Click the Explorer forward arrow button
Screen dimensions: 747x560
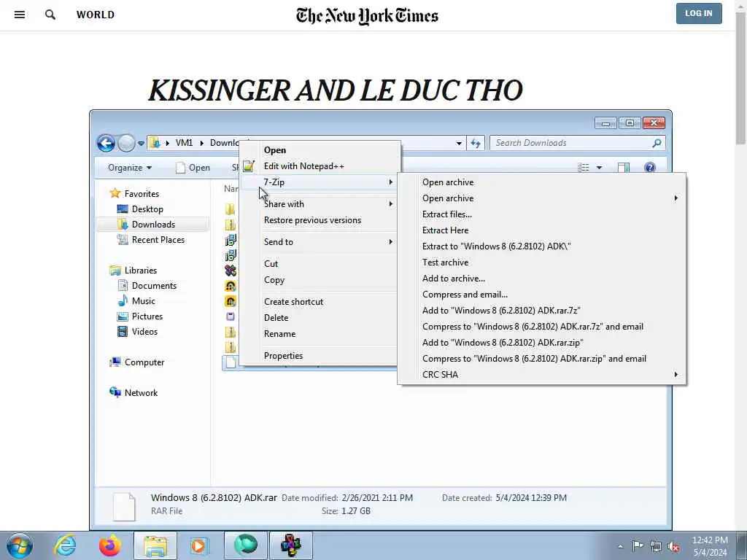(126, 143)
